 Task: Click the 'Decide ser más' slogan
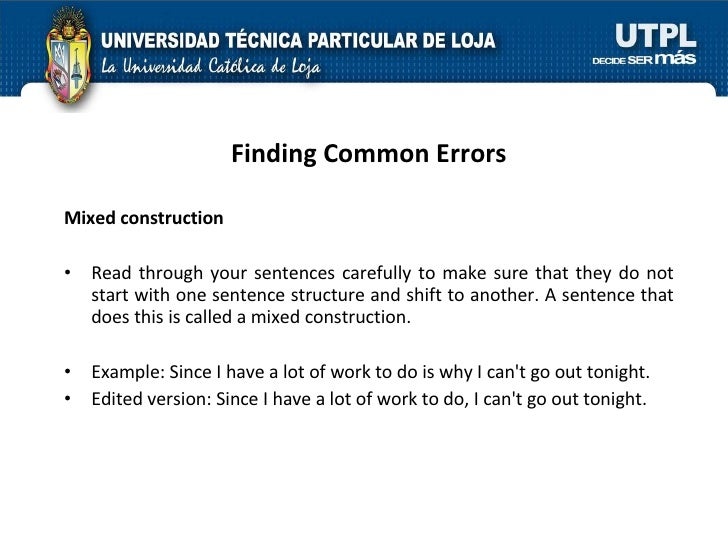(644, 59)
